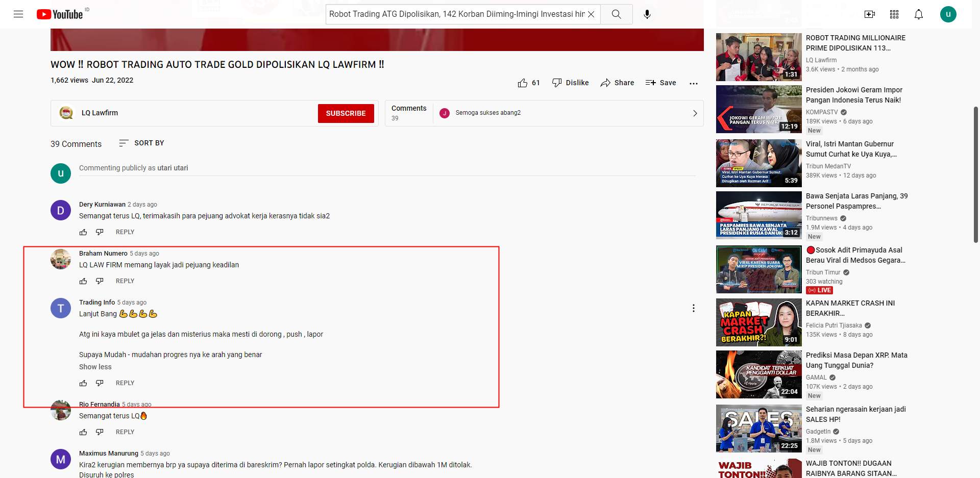Dislike Rio Fernandia's comment
The height and width of the screenshot is (478, 980).
pyautogui.click(x=100, y=432)
